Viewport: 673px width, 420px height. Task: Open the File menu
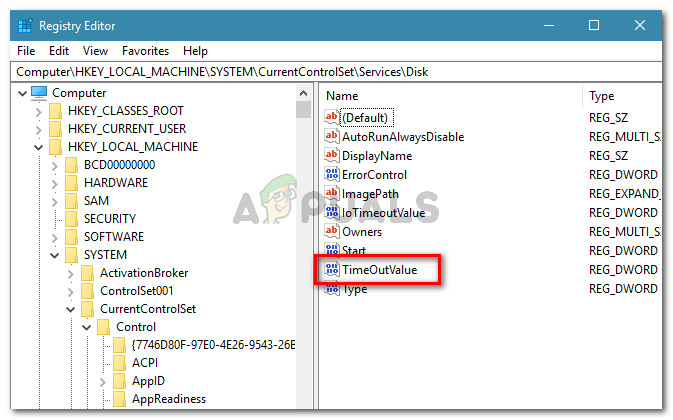click(x=26, y=51)
